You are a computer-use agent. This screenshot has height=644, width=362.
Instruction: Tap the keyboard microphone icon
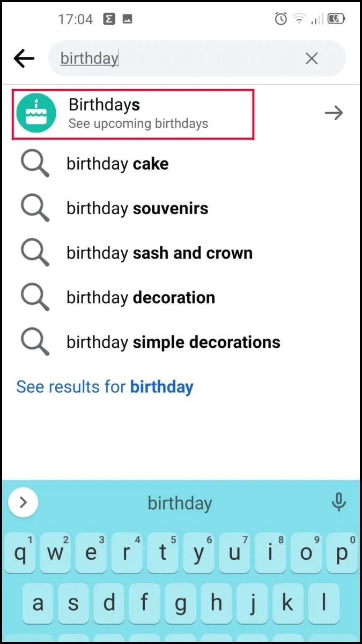(338, 503)
